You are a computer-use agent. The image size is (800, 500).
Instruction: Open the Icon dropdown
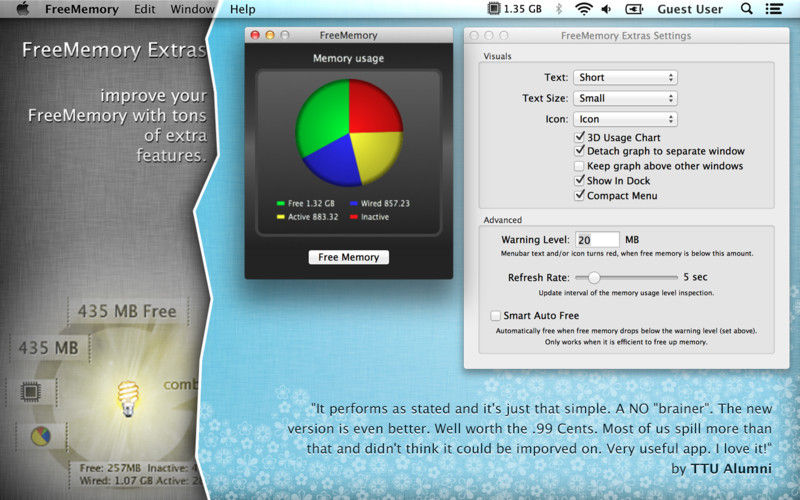626,119
